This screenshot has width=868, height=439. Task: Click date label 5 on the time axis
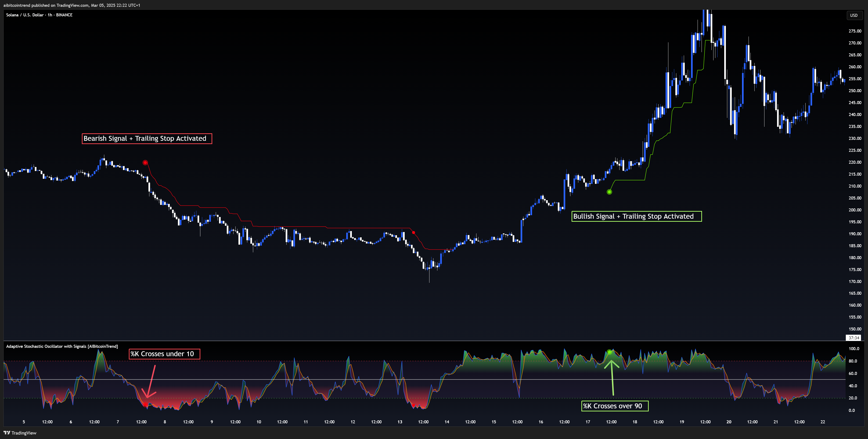tap(24, 422)
